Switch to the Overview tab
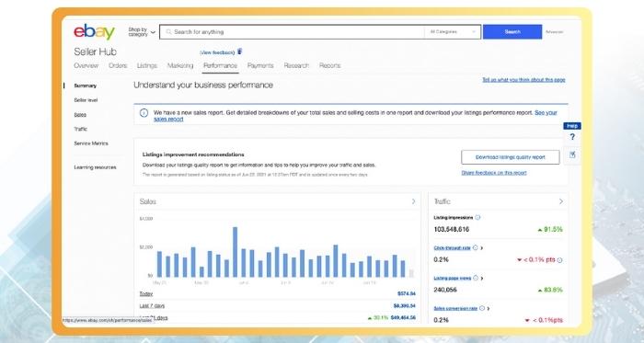The height and width of the screenshot is (343, 644). click(x=86, y=65)
